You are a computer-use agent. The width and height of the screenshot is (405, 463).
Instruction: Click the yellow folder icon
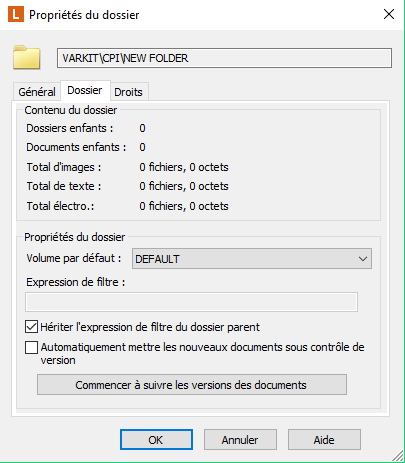pos(27,58)
